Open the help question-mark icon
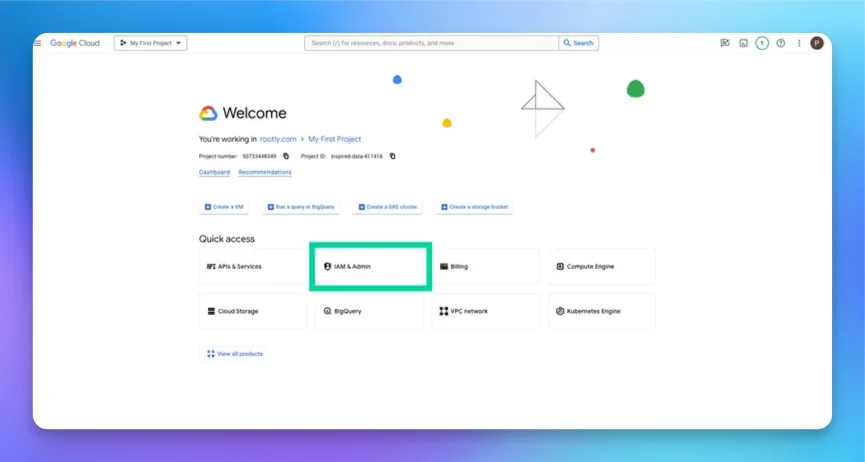865x462 pixels. (x=781, y=43)
